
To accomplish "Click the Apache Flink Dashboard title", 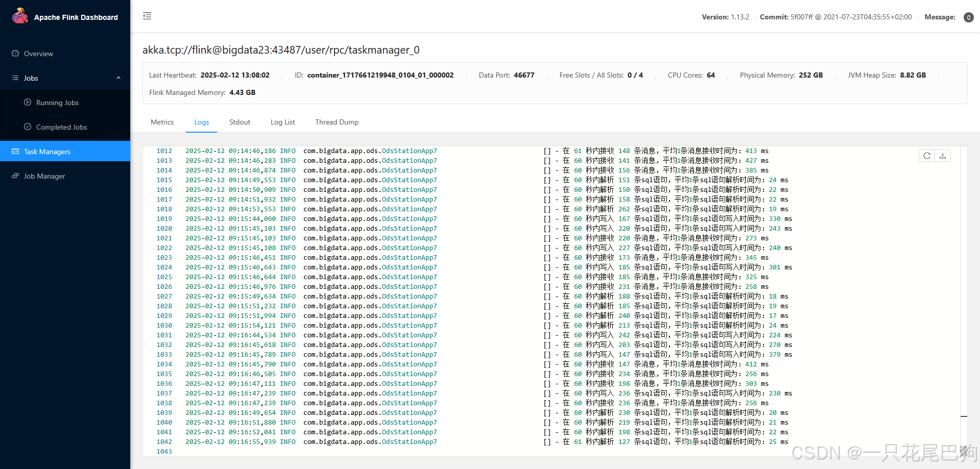I will (x=76, y=17).
